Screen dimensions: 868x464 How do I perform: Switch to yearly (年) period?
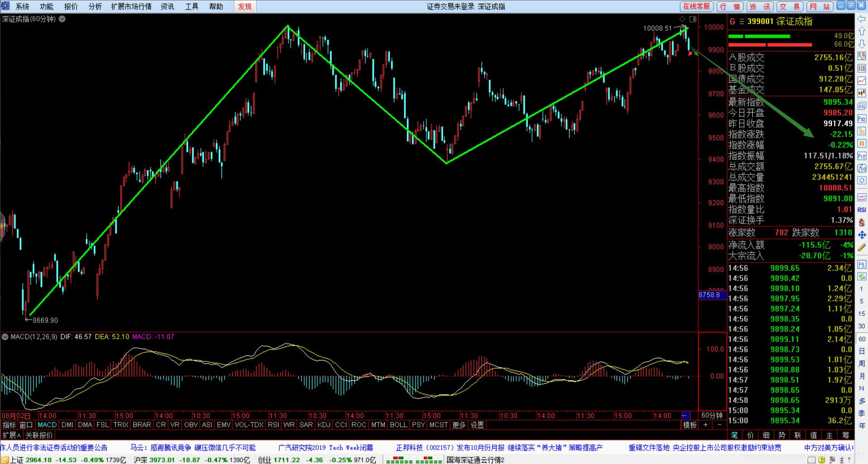point(862,426)
